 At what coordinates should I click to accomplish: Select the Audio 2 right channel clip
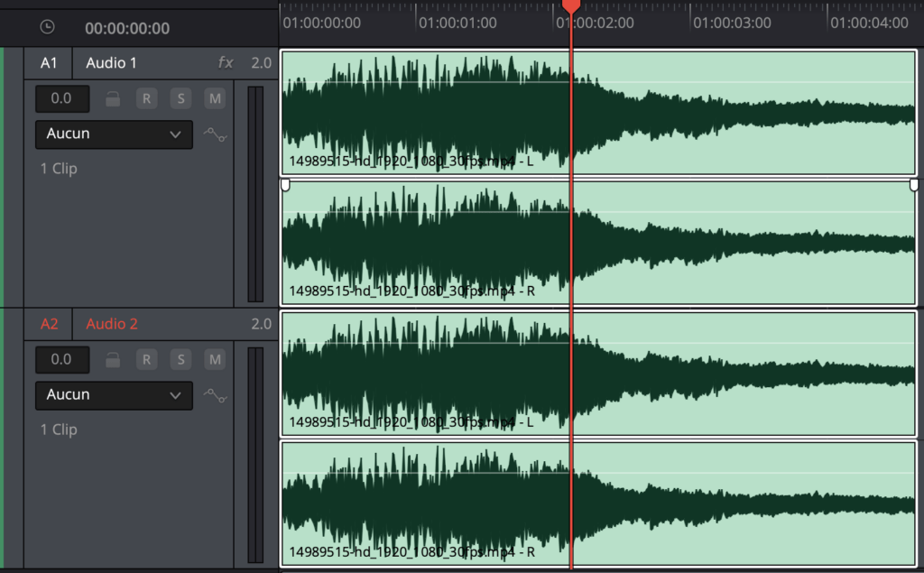click(x=598, y=504)
